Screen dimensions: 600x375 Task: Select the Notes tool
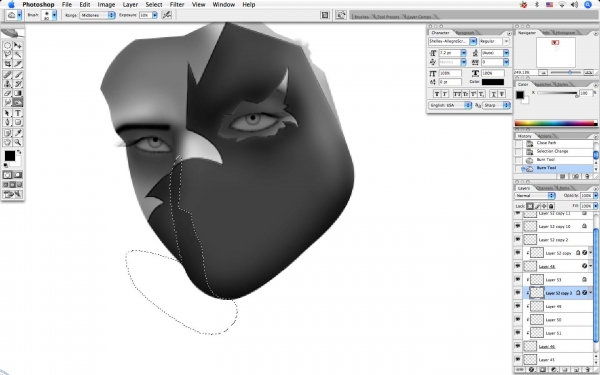pyautogui.click(x=7, y=133)
